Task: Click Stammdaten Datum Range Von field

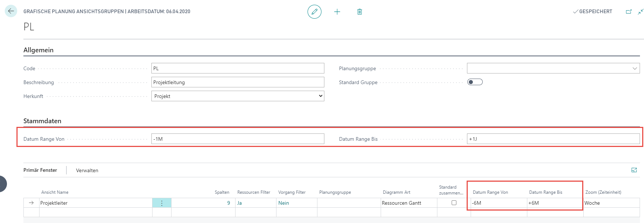Action: 238,139
